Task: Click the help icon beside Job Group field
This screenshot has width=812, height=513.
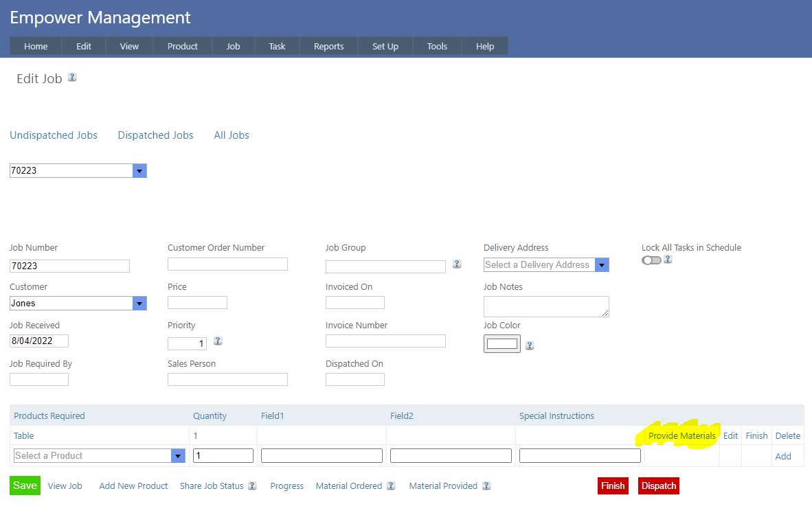Action: click(457, 264)
